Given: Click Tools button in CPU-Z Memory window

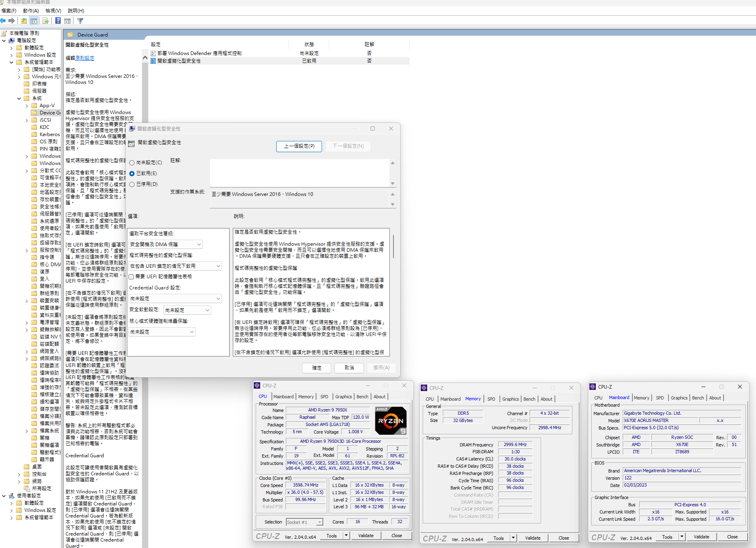Looking at the screenshot, I should point(499,538).
